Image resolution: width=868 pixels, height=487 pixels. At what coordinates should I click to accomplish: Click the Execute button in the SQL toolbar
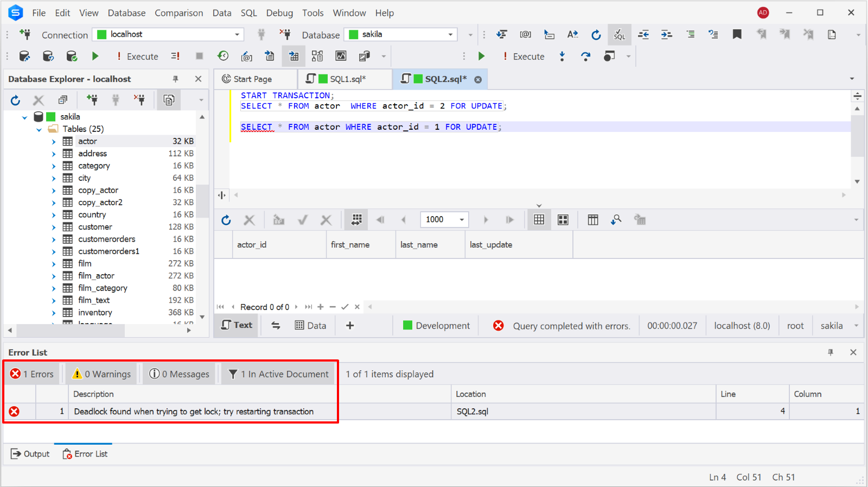click(138, 56)
